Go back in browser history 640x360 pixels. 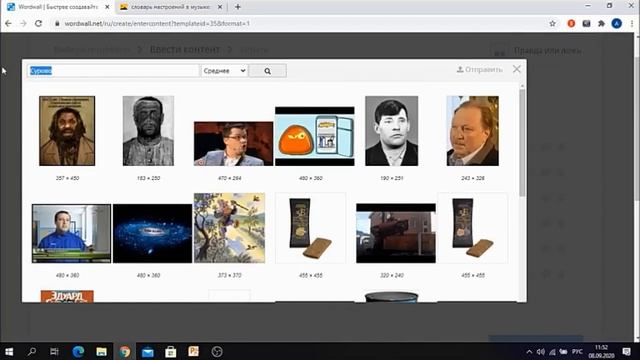click(8, 23)
